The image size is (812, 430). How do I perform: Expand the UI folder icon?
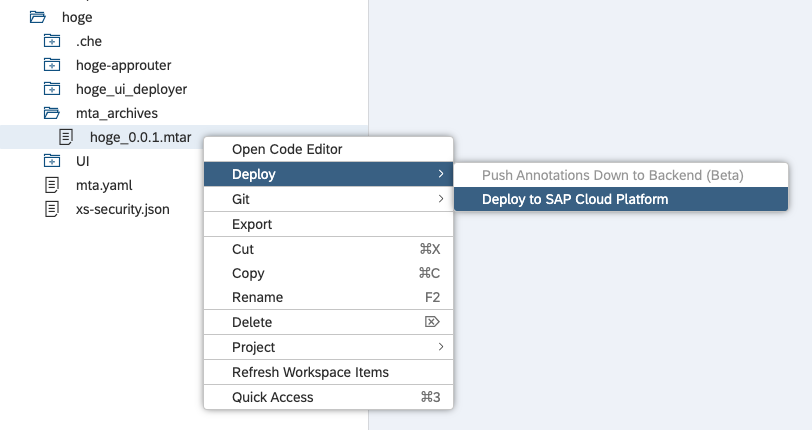click(x=52, y=161)
